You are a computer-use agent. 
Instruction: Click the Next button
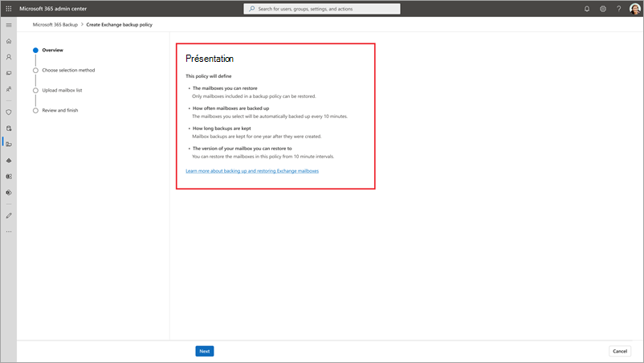(x=205, y=351)
